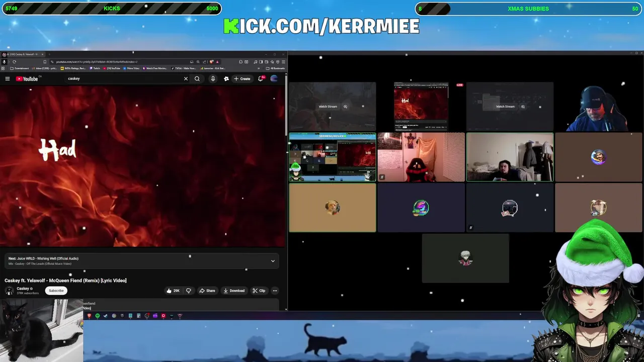Open the browser zoom magnifier icon
644x362 pixels.
[198, 62]
